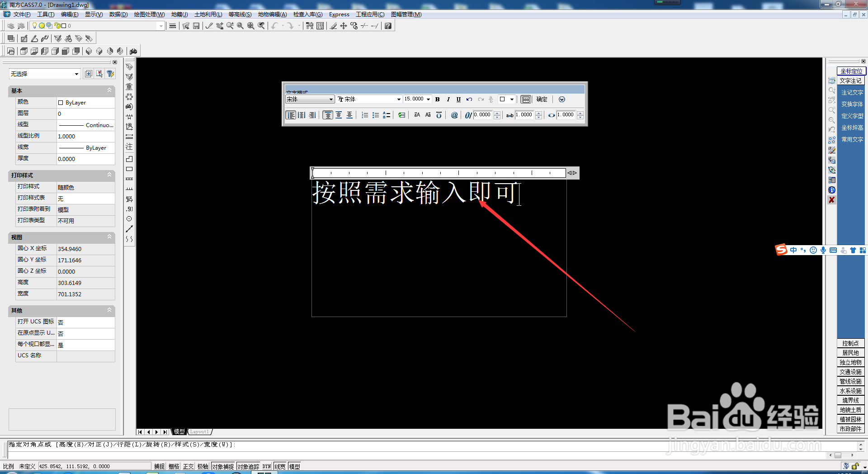Click the 注记文字 entry in right panel

(x=852, y=92)
